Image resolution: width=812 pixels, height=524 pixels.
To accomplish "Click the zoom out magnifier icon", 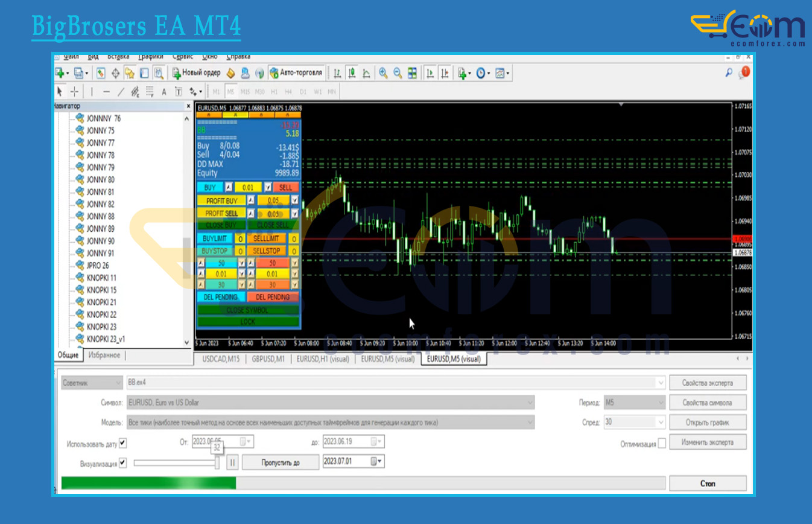I will pyautogui.click(x=398, y=73).
